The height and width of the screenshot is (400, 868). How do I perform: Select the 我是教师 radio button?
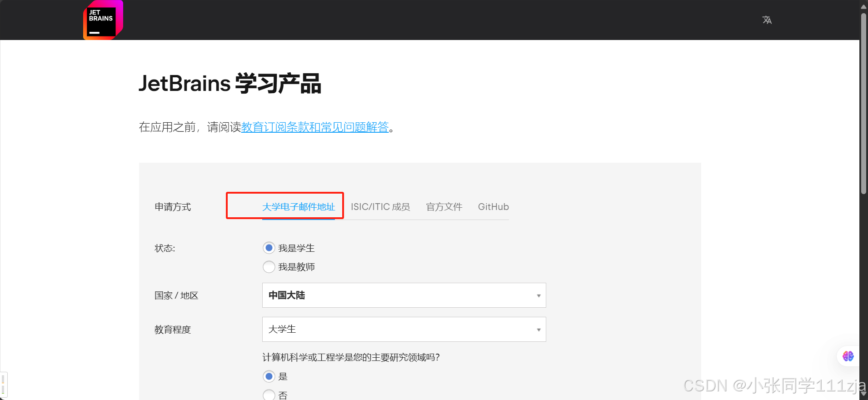(269, 267)
